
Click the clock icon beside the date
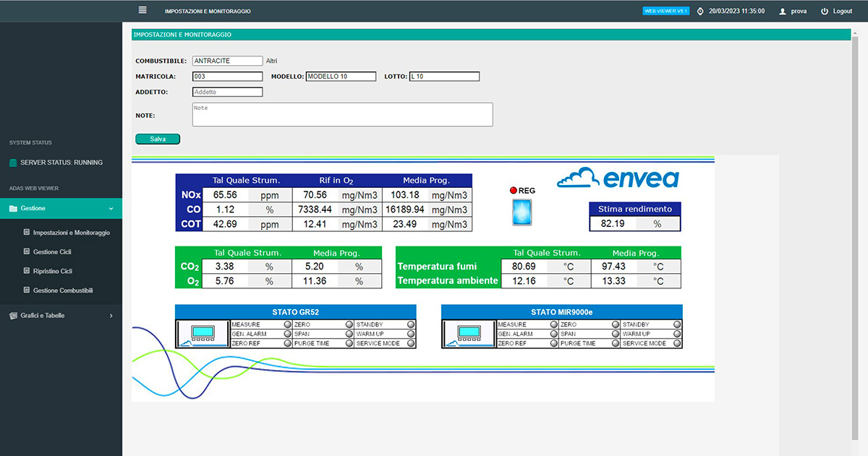(x=699, y=12)
